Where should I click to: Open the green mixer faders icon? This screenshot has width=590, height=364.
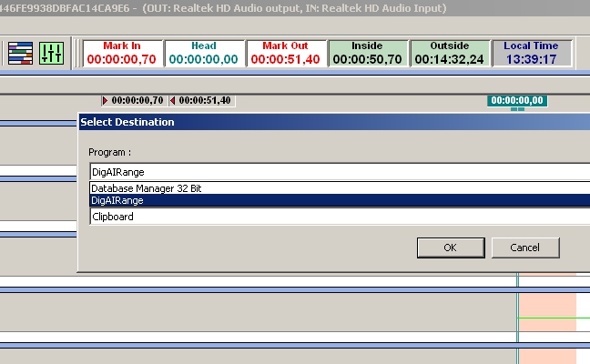tap(51, 54)
